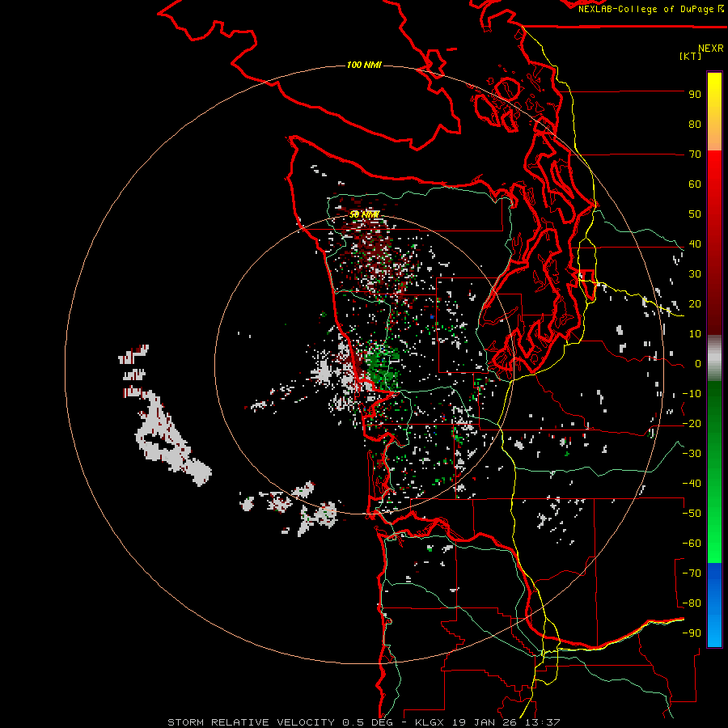Viewport: 728px width, 728px height.
Task: Click the -20 value on velocity scale
Action: (692, 424)
